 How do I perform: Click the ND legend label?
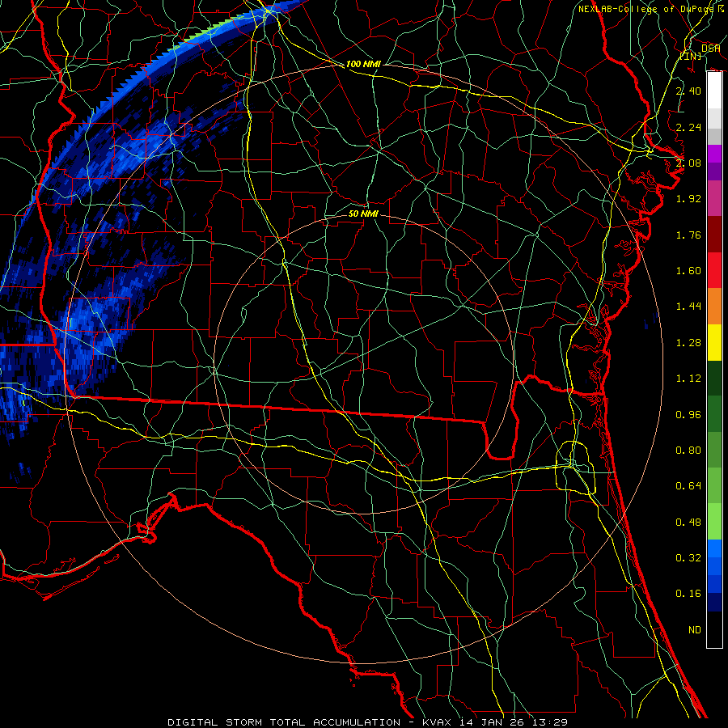[x=695, y=630]
